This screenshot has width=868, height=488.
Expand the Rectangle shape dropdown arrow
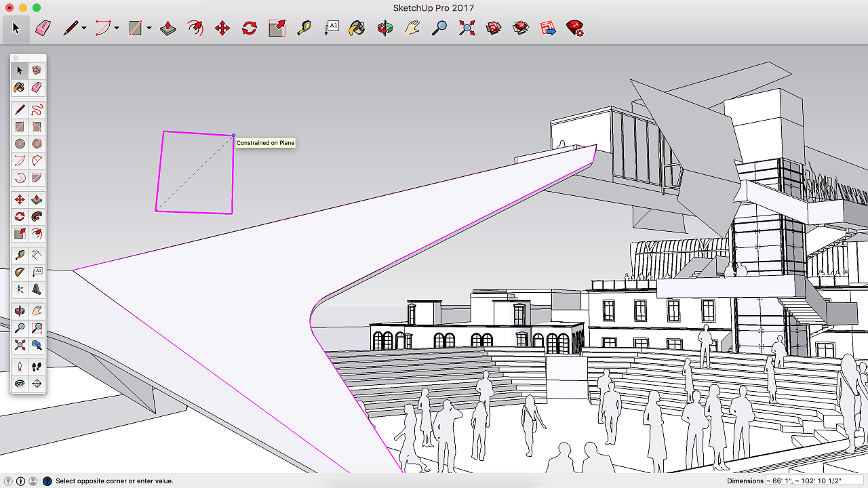point(149,28)
